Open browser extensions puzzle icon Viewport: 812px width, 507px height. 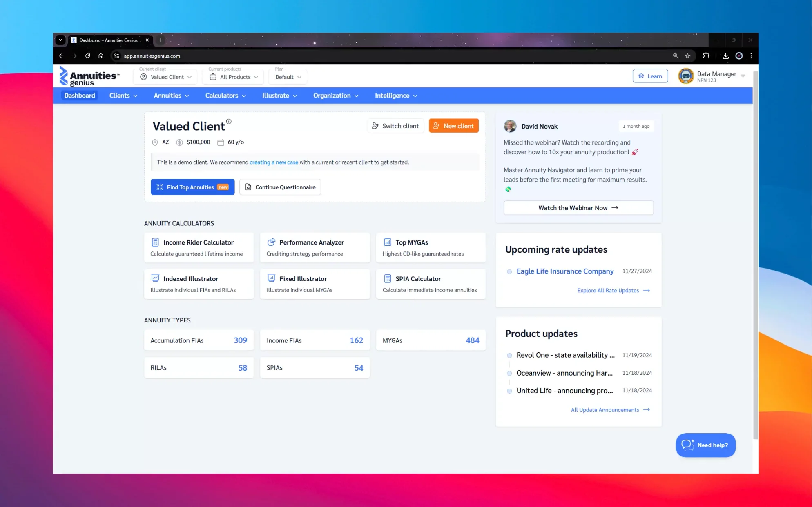pos(706,56)
